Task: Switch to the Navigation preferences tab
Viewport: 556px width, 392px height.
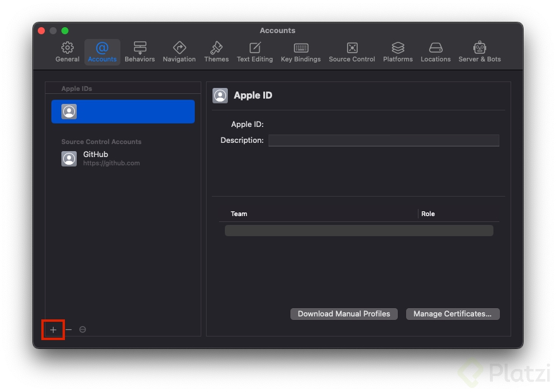Action: (179, 52)
